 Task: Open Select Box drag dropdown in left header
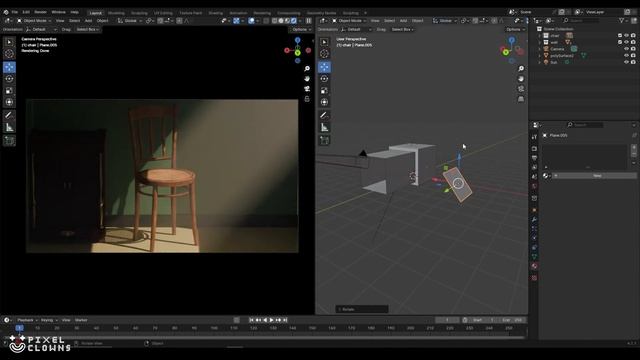[88, 29]
